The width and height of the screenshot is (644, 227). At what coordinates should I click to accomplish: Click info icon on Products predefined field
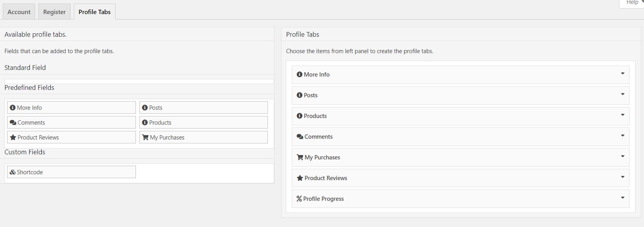(x=145, y=122)
